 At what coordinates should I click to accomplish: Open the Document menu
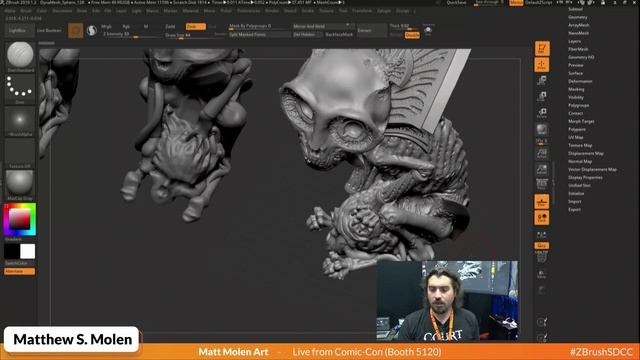[x=62, y=11]
